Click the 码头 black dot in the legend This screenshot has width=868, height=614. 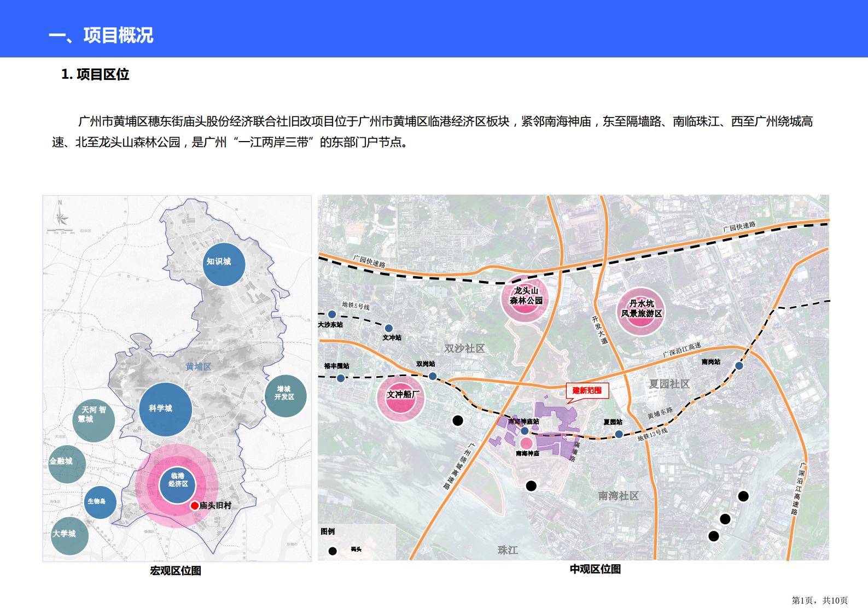click(332, 551)
